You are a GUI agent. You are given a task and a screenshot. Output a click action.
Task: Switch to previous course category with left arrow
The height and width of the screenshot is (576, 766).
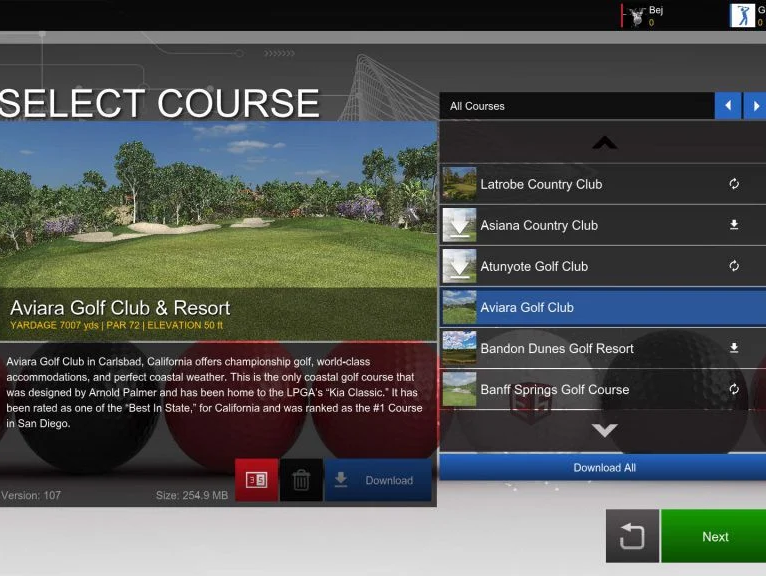point(728,106)
